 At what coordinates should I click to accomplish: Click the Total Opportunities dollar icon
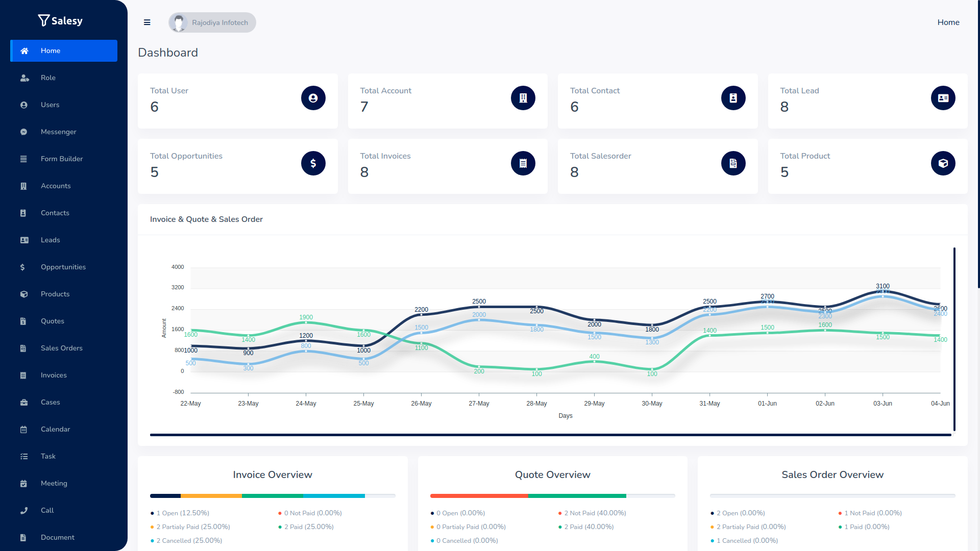tap(313, 163)
